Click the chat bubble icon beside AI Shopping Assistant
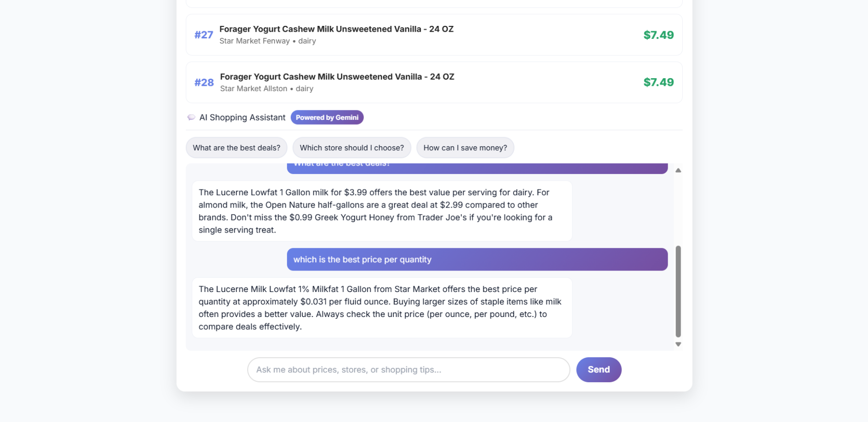Screen dimensions: 868x422 [191, 117]
